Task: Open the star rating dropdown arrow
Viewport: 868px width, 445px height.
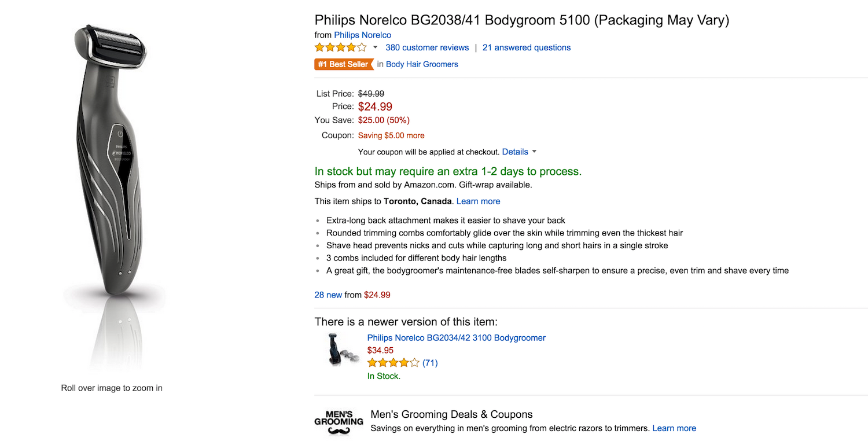Action: [x=375, y=47]
